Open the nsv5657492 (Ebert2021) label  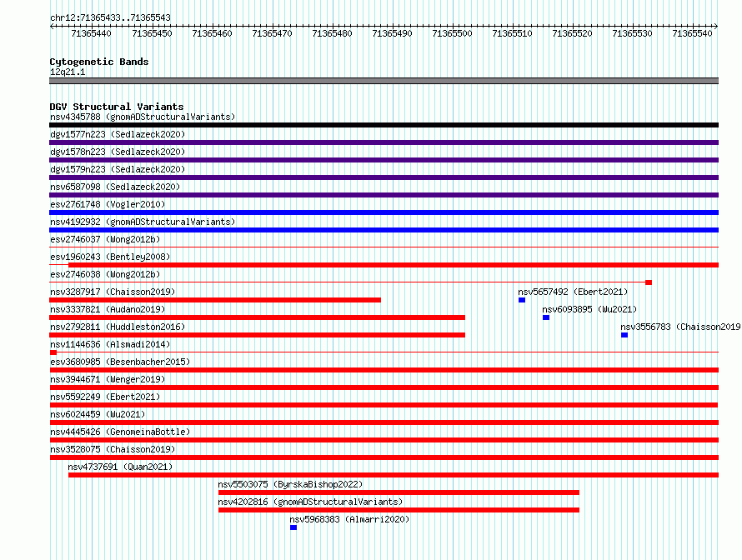[x=573, y=292]
